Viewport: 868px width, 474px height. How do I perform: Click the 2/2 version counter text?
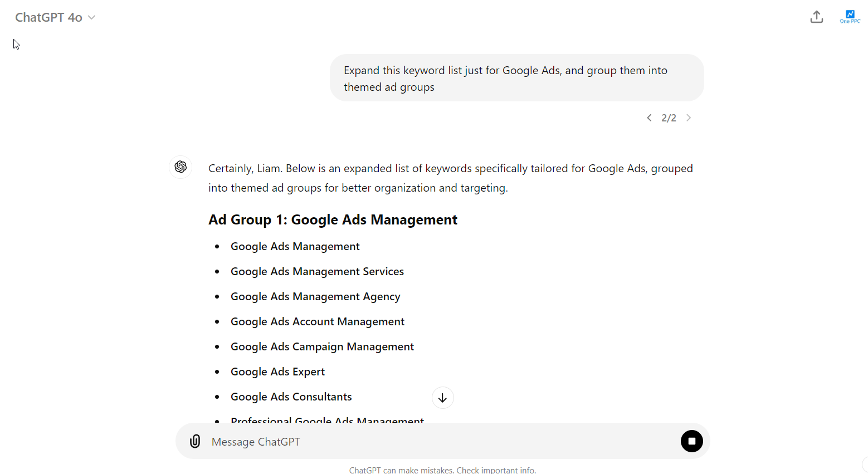click(x=669, y=118)
